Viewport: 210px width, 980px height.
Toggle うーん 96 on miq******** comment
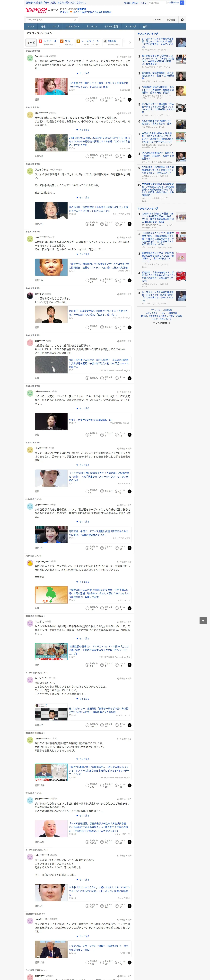pyautogui.click(x=120, y=906)
